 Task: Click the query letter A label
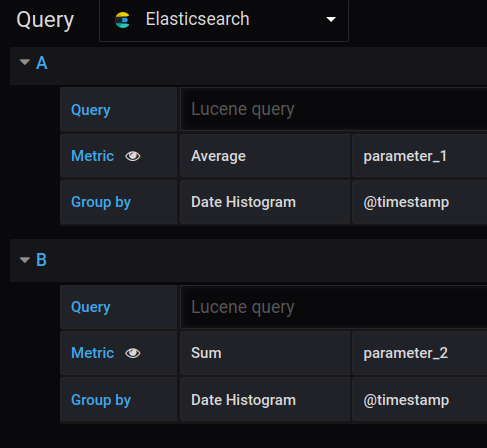click(42, 63)
